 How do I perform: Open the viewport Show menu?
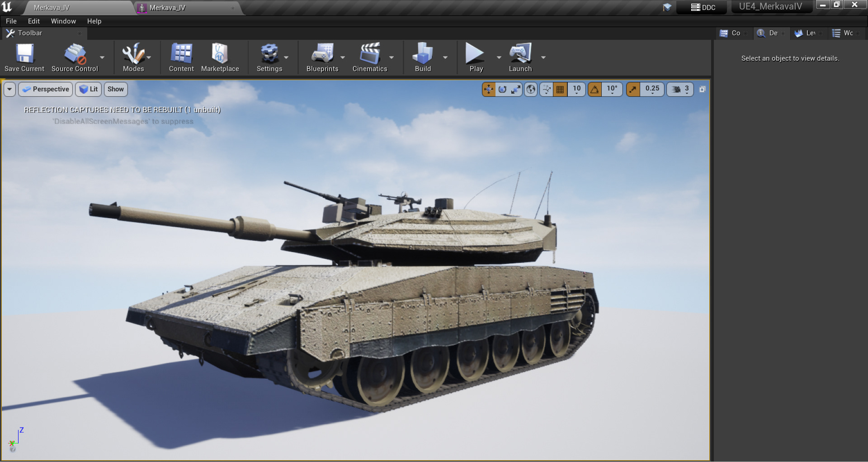(116, 89)
